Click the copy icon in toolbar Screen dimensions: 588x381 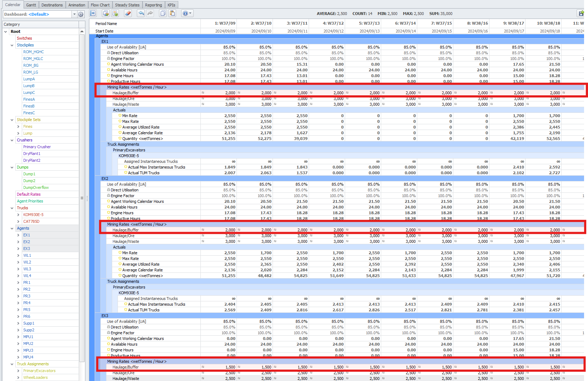pyautogui.click(x=163, y=14)
